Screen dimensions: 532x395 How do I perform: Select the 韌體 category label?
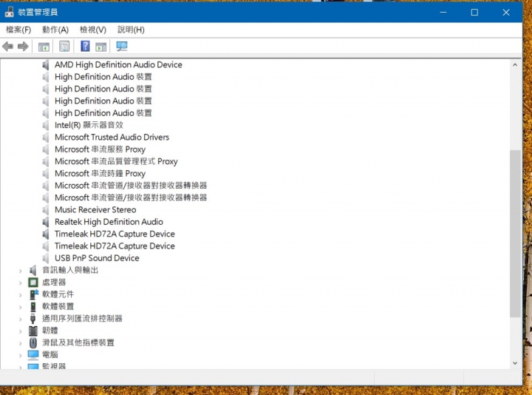[50, 331]
